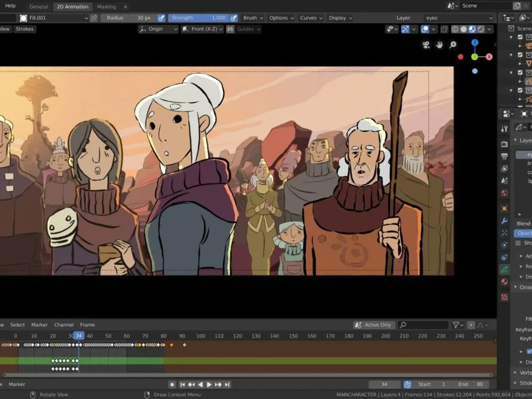Open the Strokes menu

click(24, 29)
